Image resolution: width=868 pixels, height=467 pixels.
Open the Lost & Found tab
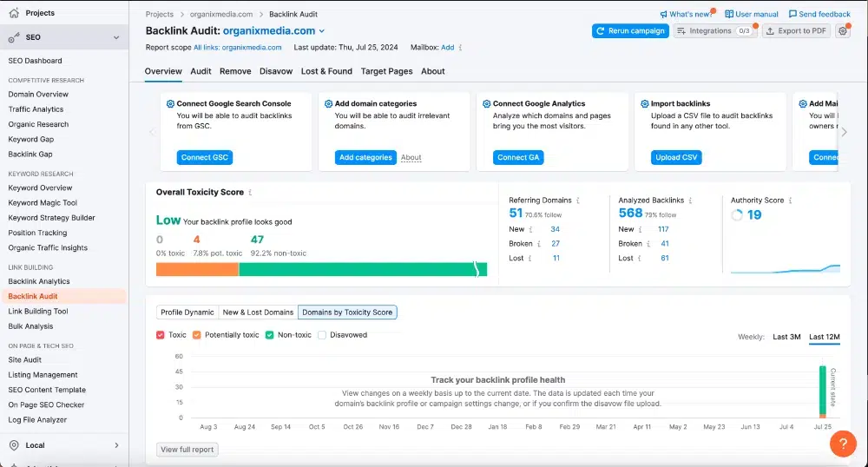click(x=326, y=71)
